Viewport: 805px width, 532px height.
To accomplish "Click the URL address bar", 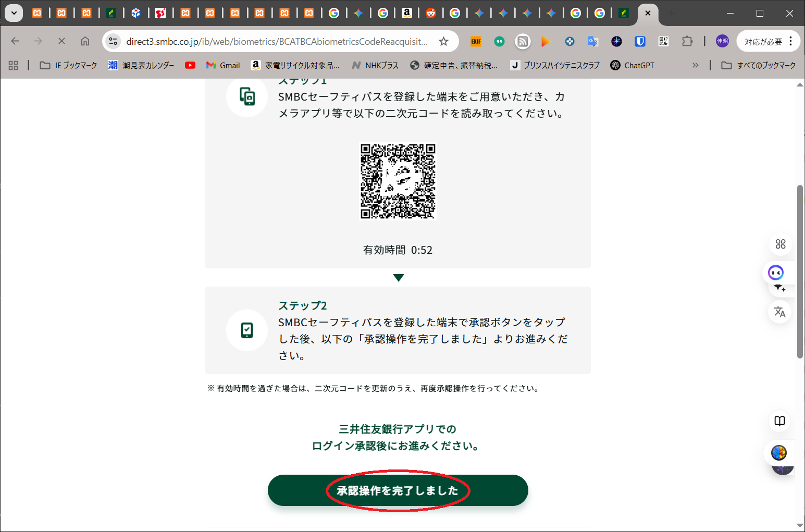I will coord(276,42).
